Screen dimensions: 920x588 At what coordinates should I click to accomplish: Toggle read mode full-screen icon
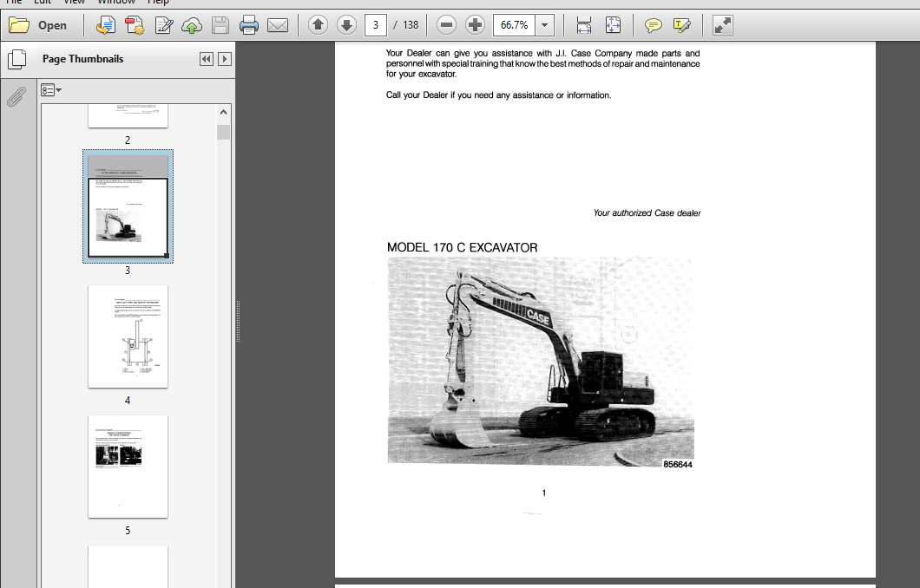723,25
